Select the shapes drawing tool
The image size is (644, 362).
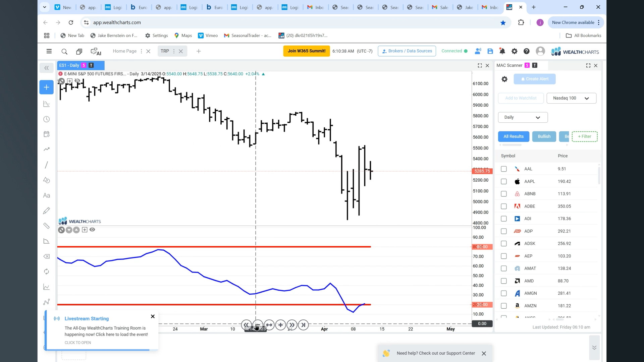(x=47, y=180)
